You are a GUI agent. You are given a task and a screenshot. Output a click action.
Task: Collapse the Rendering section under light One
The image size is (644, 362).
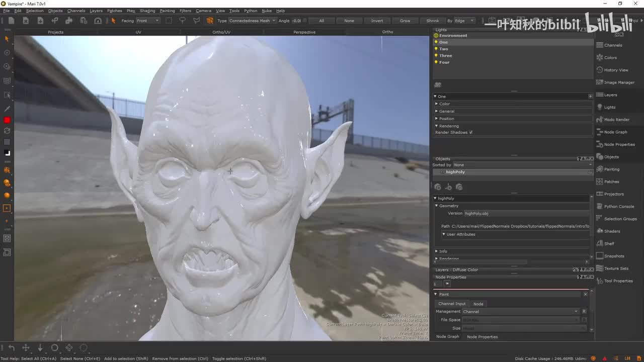(x=436, y=126)
